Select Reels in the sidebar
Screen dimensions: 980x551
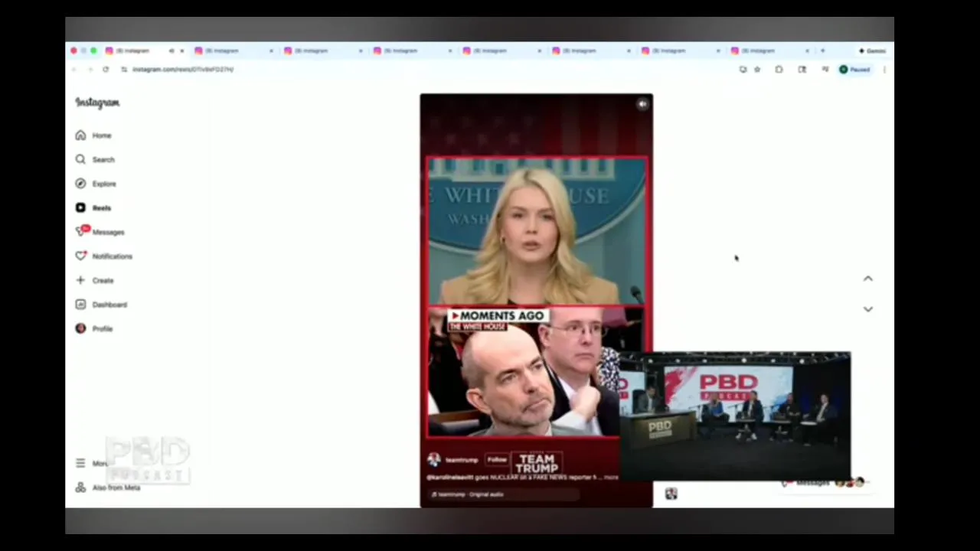93,207
